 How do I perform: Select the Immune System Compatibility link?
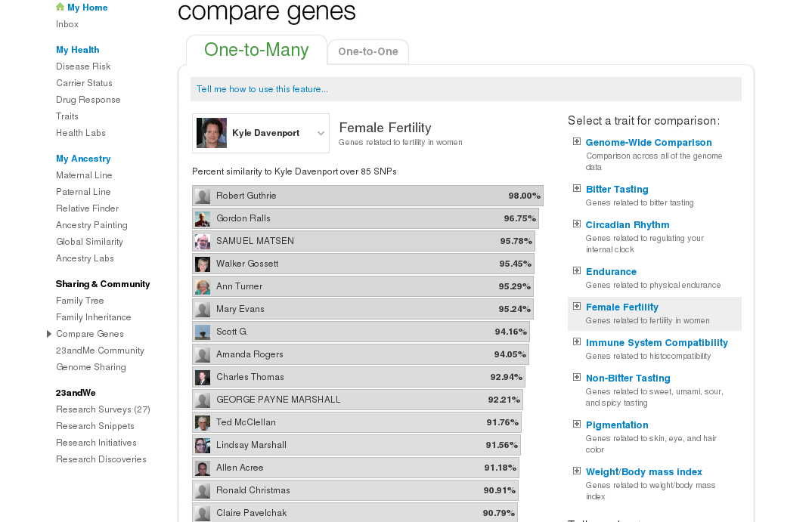pyautogui.click(x=657, y=342)
